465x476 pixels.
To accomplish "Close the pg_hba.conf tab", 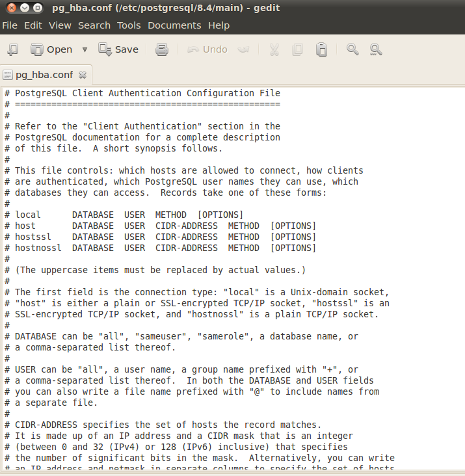I will (83, 75).
